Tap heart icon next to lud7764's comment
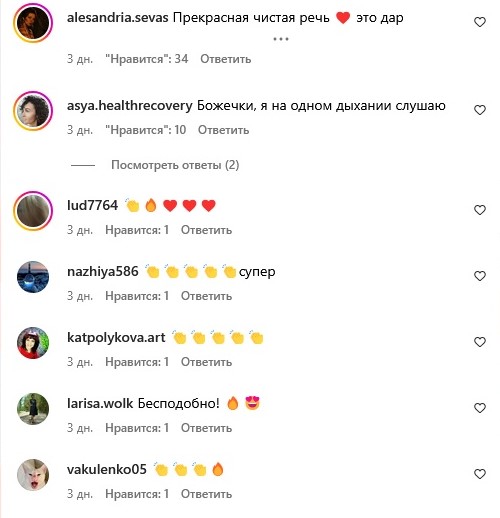 pyautogui.click(x=480, y=210)
